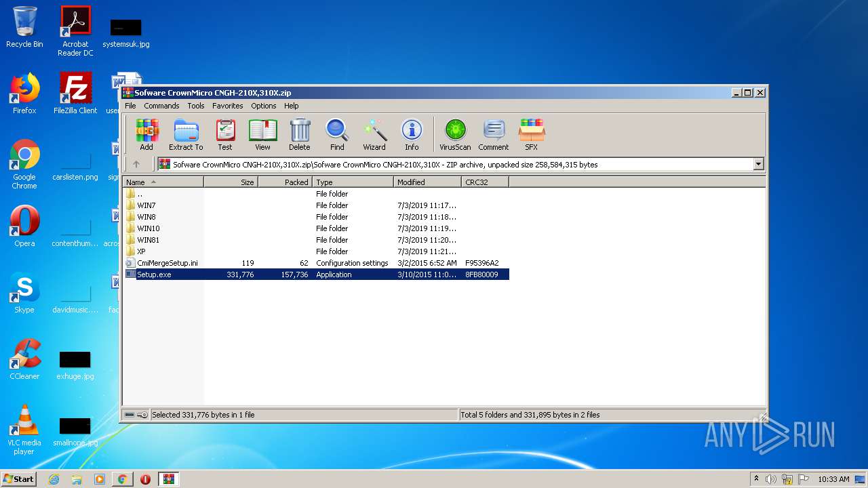Click the taskbar clock 10:33 AM

click(x=833, y=479)
